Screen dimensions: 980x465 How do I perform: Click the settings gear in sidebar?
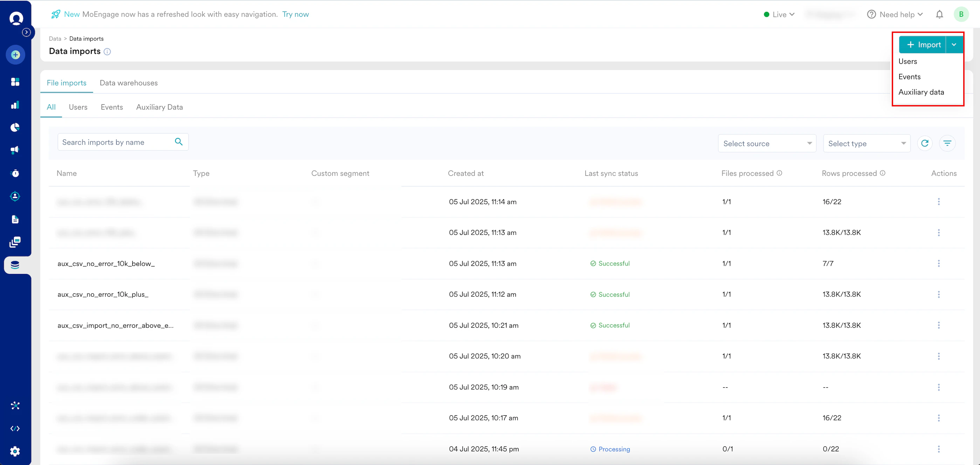click(15, 451)
